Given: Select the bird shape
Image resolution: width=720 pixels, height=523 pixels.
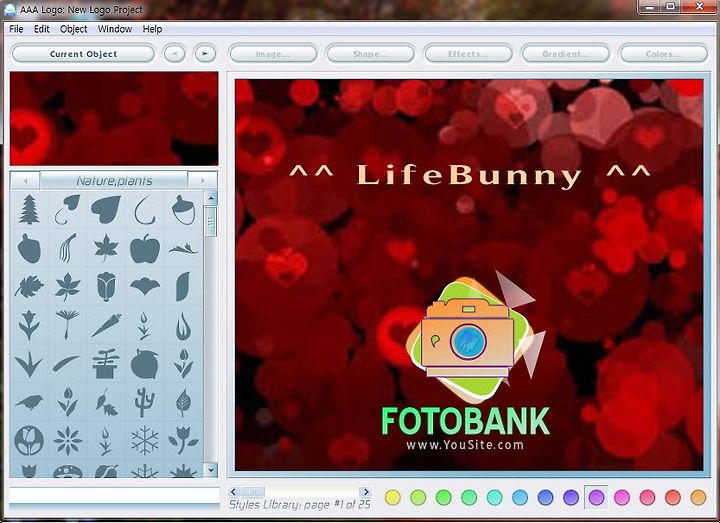Looking at the screenshot, I should click(x=29, y=402).
